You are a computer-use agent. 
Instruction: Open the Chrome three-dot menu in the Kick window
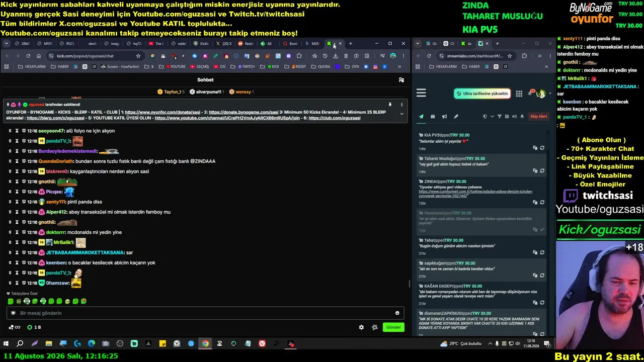point(403,56)
